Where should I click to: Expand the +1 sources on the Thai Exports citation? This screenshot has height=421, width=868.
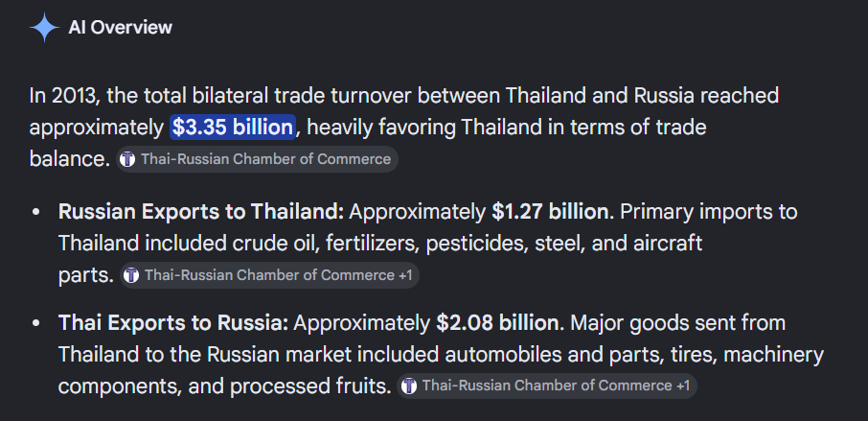coord(683,386)
